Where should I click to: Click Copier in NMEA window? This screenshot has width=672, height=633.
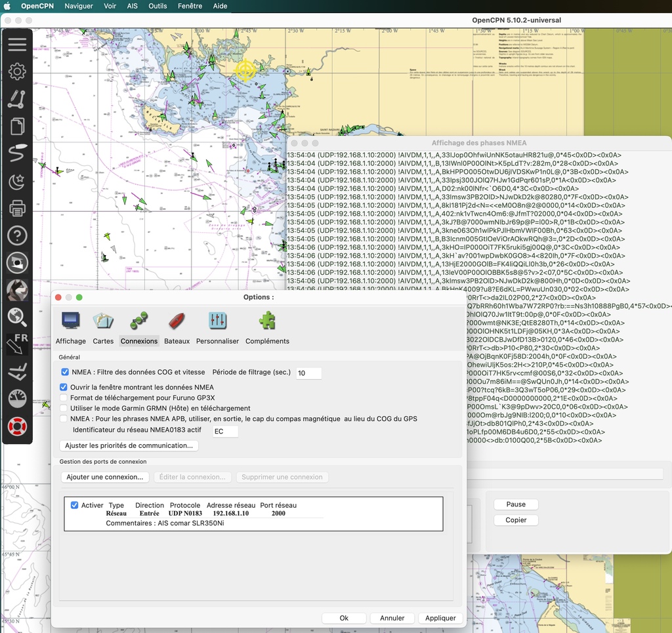[516, 520]
